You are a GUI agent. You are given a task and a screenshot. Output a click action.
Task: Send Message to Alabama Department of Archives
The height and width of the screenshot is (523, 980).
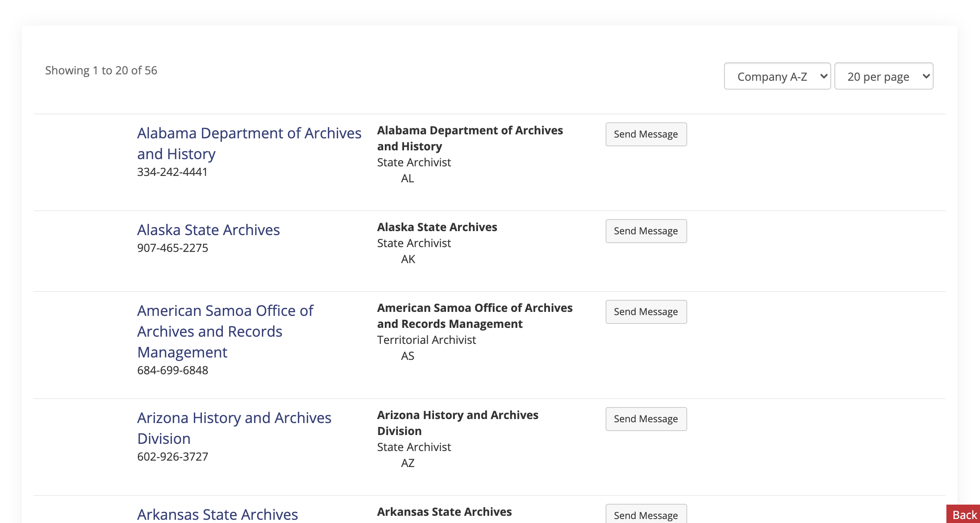coord(646,134)
